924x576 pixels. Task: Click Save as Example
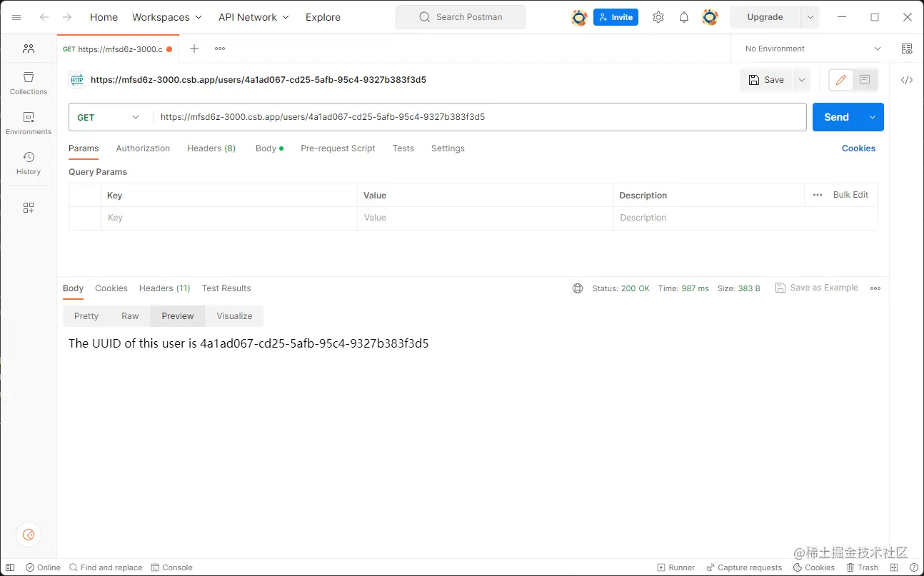tap(817, 288)
